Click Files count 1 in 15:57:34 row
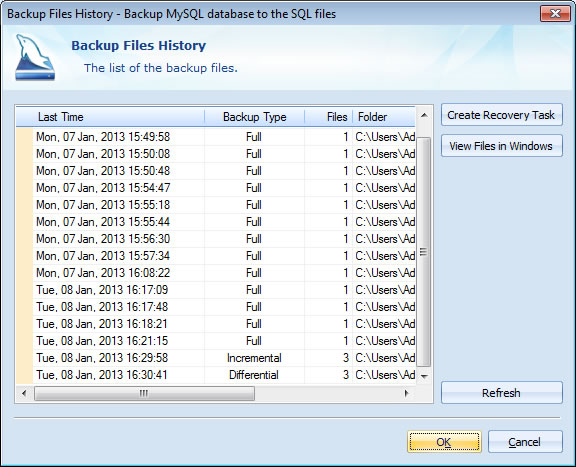 coord(328,256)
